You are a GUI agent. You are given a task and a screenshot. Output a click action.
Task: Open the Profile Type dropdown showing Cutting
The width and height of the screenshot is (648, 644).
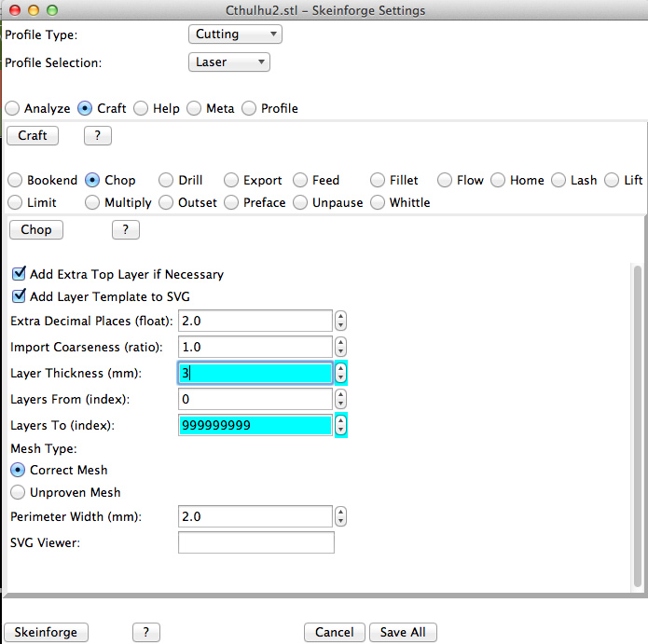pyautogui.click(x=235, y=34)
